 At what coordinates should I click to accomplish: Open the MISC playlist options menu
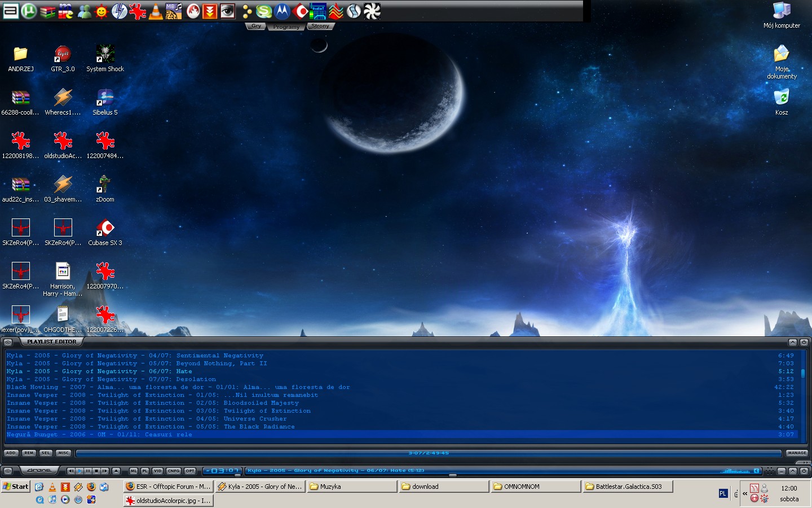tap(63, 453)
